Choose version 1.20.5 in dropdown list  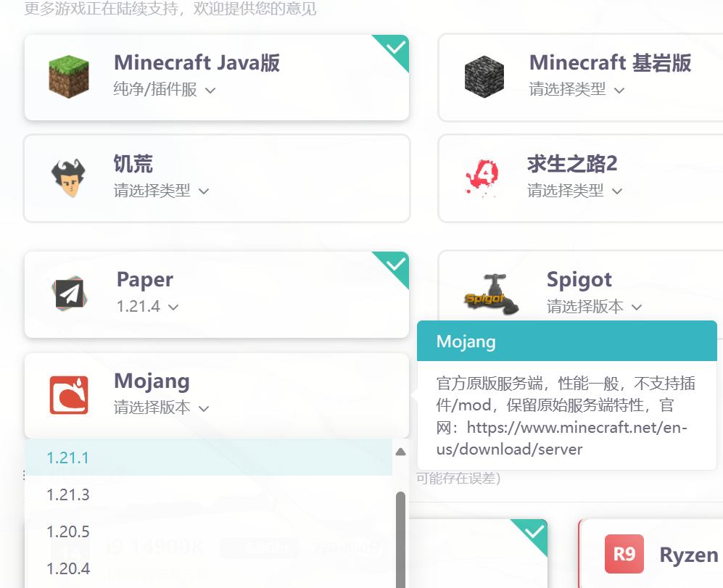[67, 531]
